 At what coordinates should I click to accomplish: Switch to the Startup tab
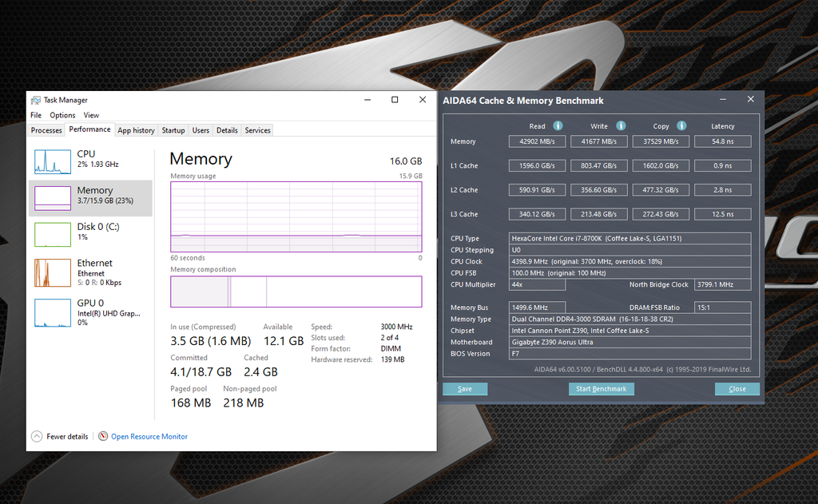(173, 130)
